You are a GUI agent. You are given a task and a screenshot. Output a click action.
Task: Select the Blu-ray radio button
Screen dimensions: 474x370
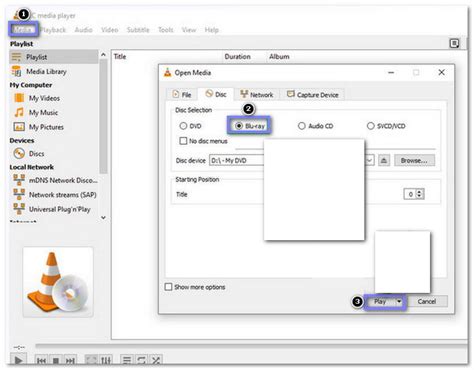[239, 126]
